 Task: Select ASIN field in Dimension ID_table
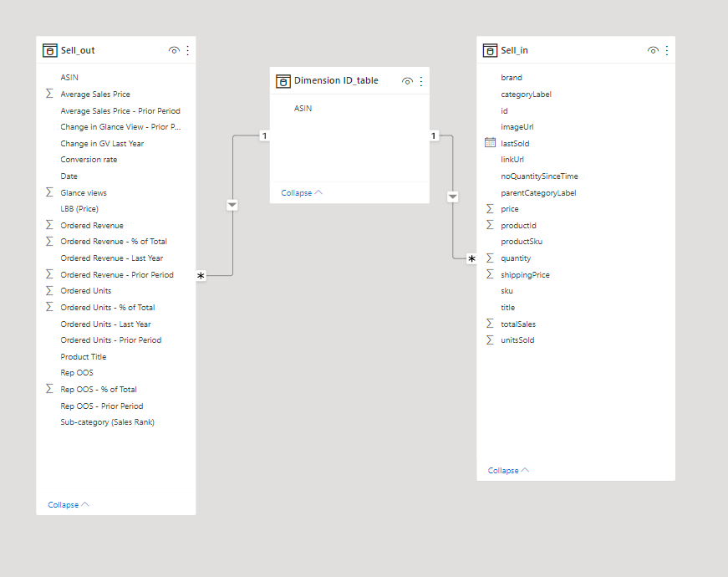303,108
